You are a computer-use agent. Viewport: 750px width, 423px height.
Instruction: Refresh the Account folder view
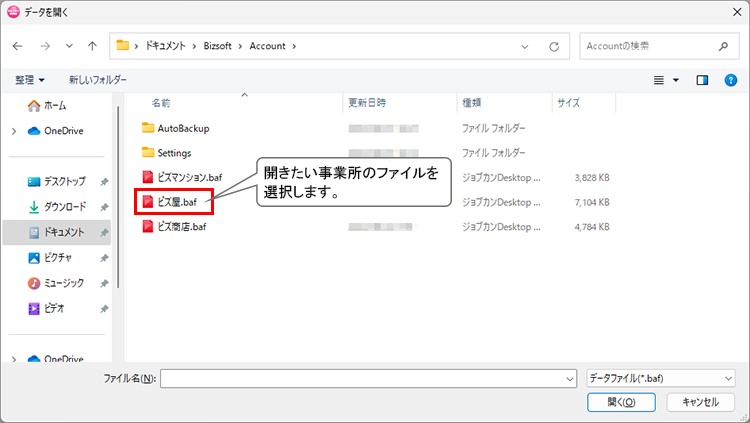click(553, 46)
